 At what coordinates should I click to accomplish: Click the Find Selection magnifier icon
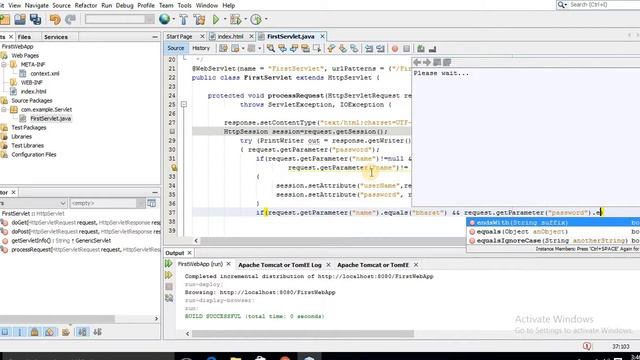click(x=271, y=49)
